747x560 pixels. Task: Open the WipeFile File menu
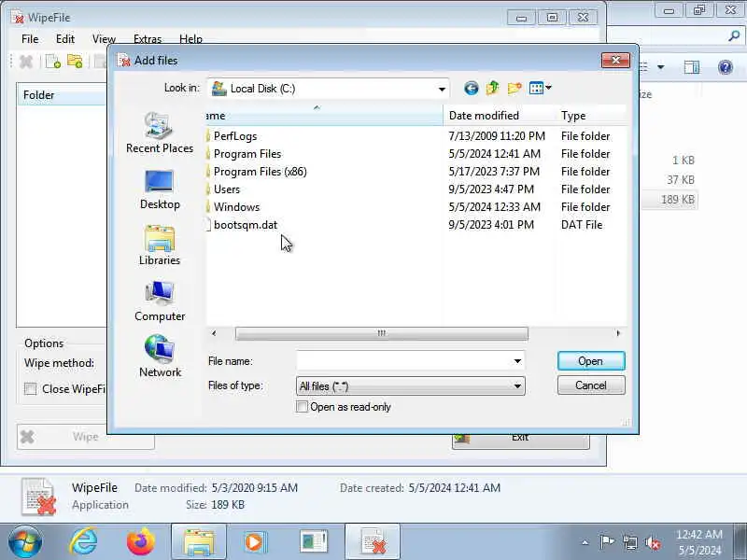tap(30, 39)
